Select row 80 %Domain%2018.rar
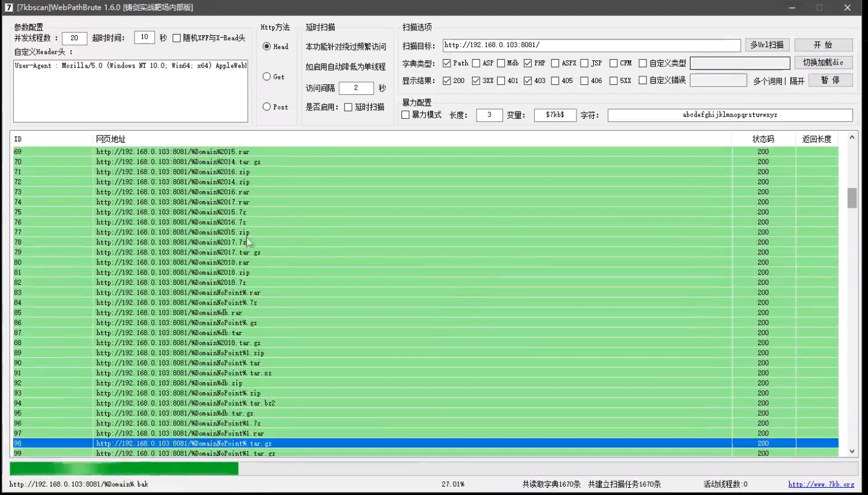This screenshot has height=495, width=868. 425,263
